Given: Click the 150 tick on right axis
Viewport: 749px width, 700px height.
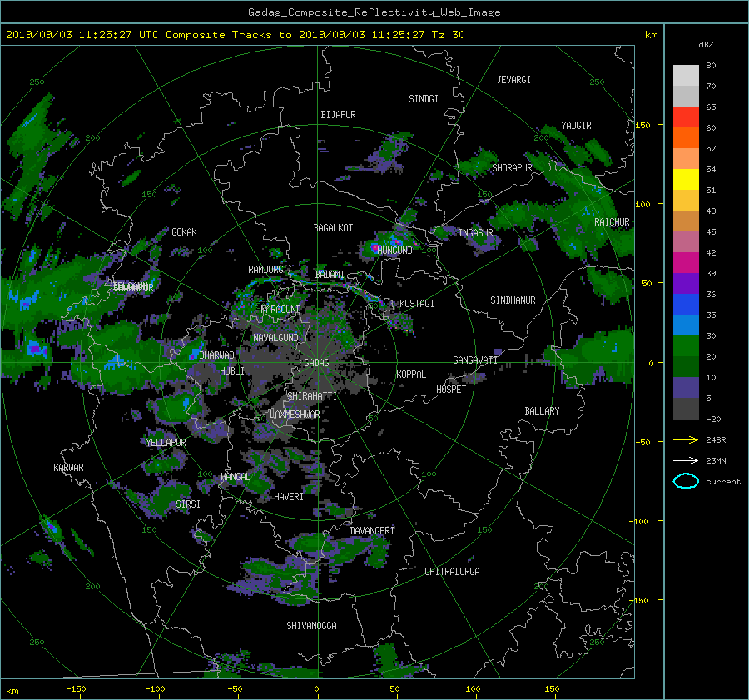Looking at the screenshot, I should [643, 125].
